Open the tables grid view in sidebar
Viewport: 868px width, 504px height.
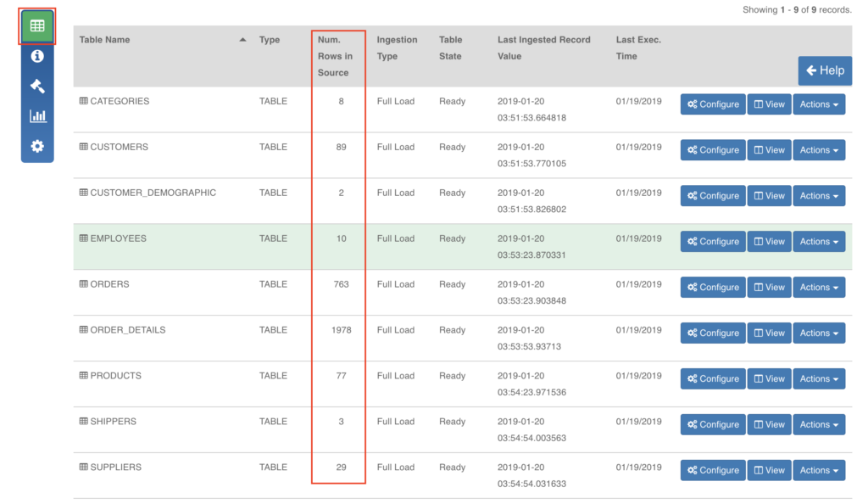pyautogui.click(x=37, y=26)
